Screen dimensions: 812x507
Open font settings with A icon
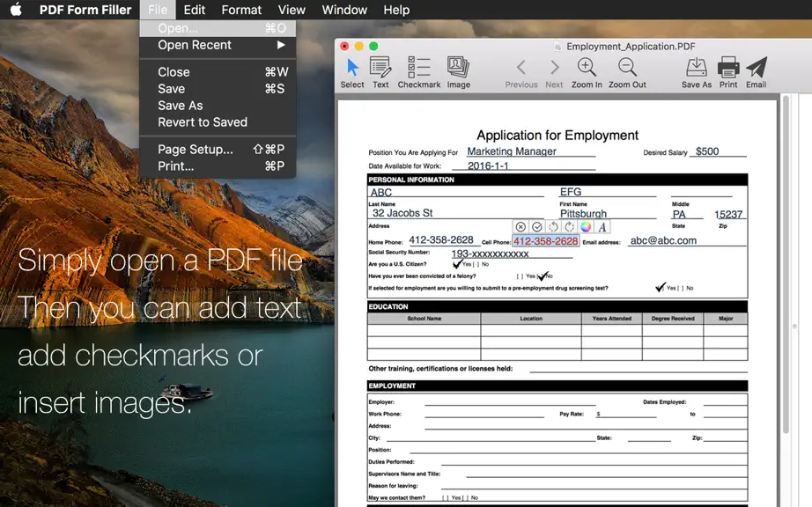click(602, 226)
